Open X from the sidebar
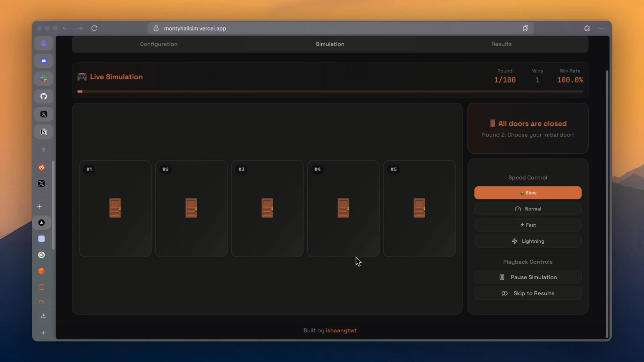 [44, 114]
